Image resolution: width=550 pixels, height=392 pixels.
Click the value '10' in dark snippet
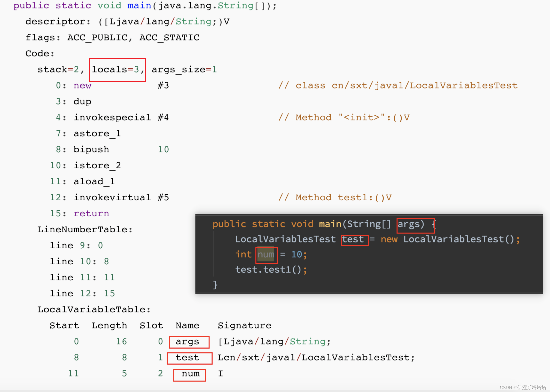[296, 254]
